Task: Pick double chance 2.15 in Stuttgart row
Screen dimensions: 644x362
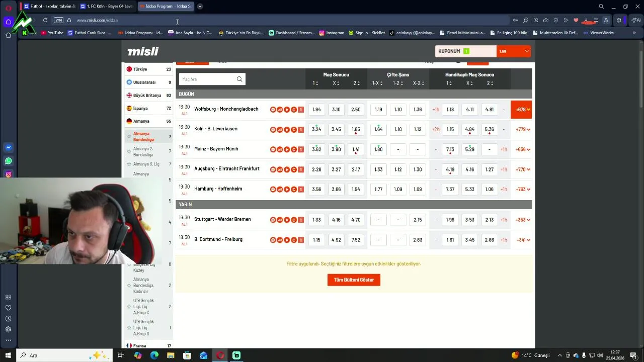Action: pos(418,220)
